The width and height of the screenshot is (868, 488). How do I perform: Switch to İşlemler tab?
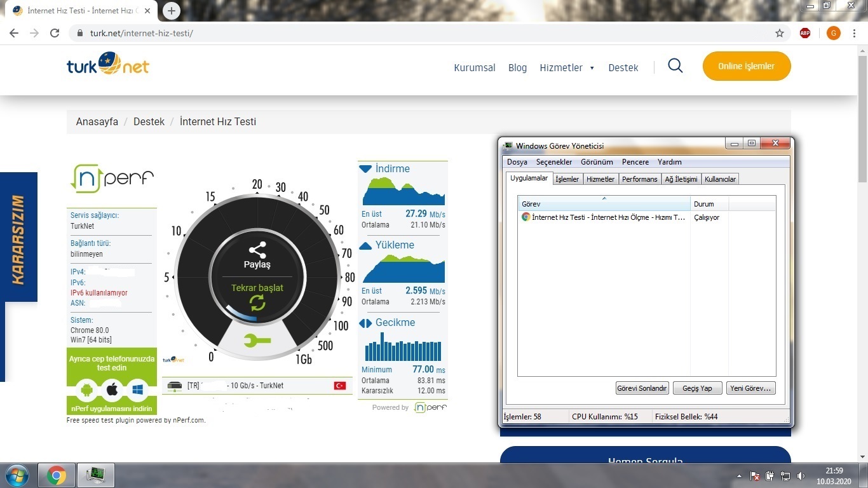pos(567,179)
